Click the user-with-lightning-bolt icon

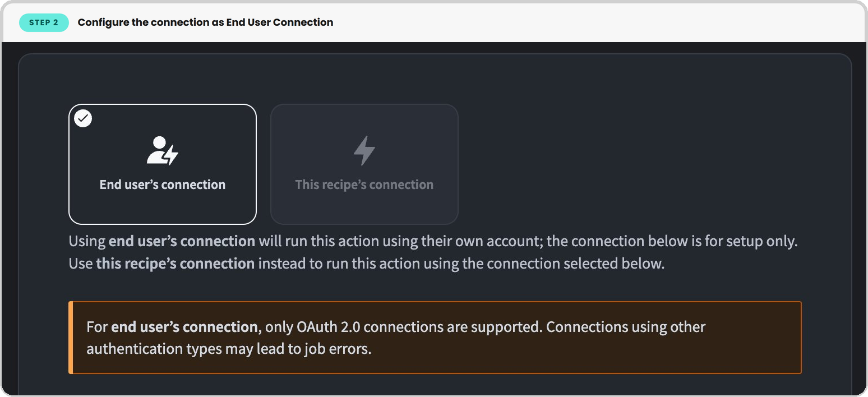[162, 150]
